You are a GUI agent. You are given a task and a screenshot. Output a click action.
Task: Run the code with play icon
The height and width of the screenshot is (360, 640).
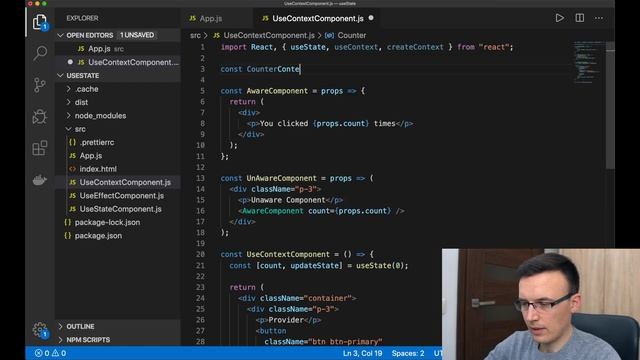560,18
